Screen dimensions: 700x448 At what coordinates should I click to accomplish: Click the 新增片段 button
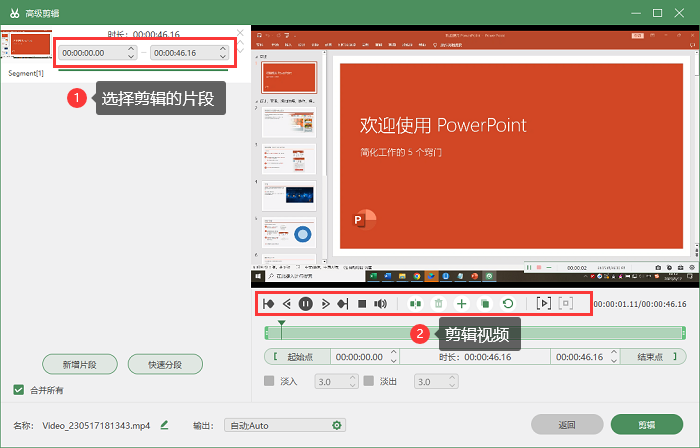click(80, 365)
